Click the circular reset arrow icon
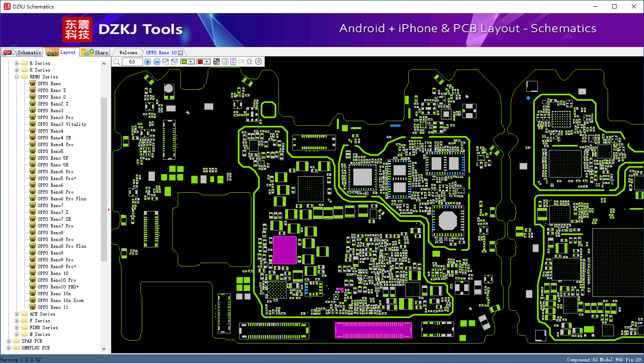The height and width of the screenshot is (363, 644). click(259, 61)
